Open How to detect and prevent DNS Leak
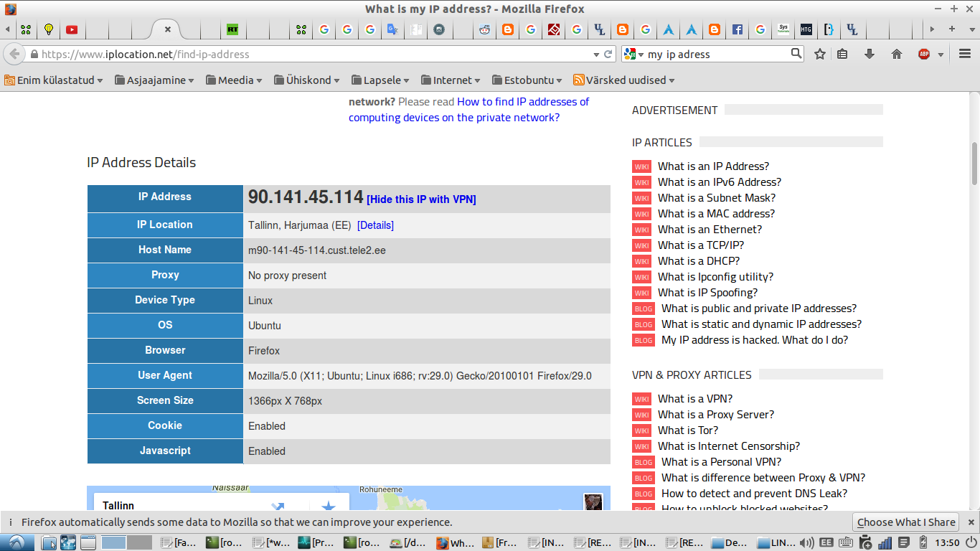 [x=755, y=494]
